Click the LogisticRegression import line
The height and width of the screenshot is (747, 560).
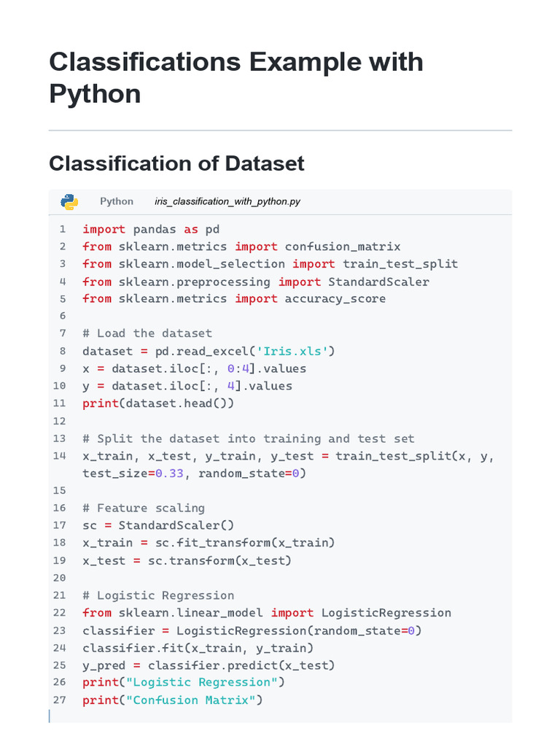coord(267,613)
